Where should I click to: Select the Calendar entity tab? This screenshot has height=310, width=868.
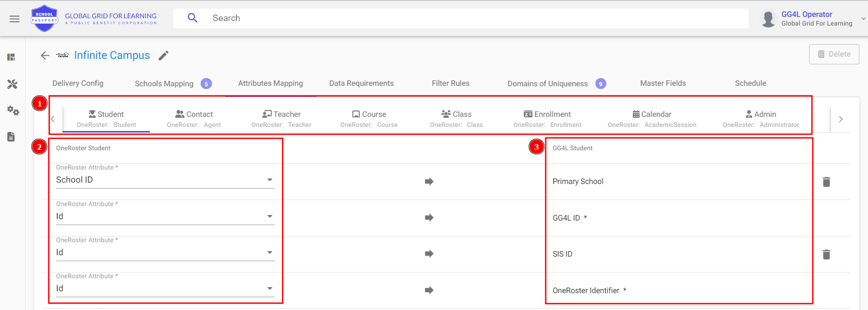(652, 119)
